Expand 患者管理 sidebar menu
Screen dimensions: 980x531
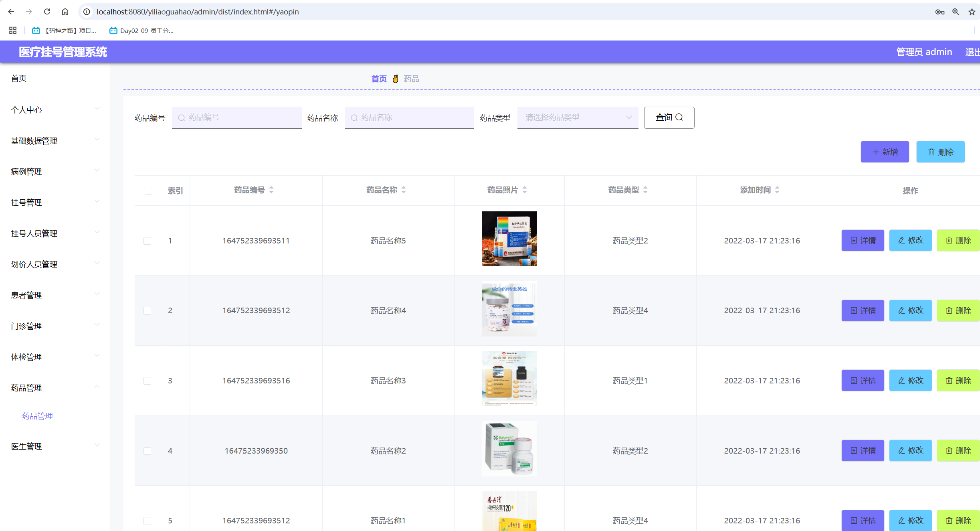coord(55,295)
